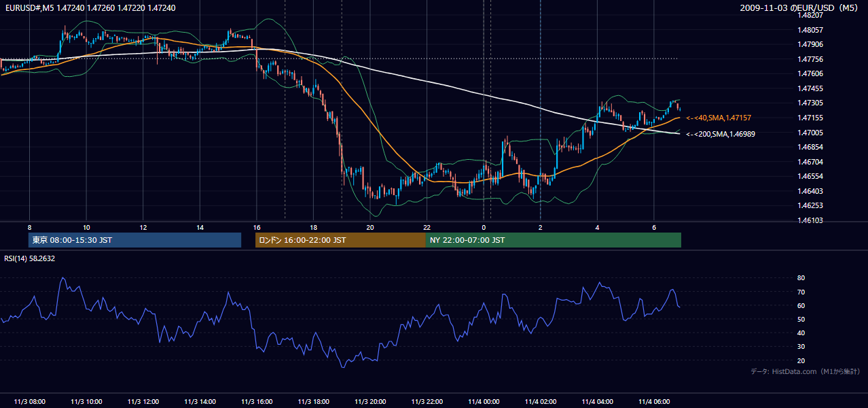
Task: Click price axis value 1.46704
Action: [x=811, y=162]
